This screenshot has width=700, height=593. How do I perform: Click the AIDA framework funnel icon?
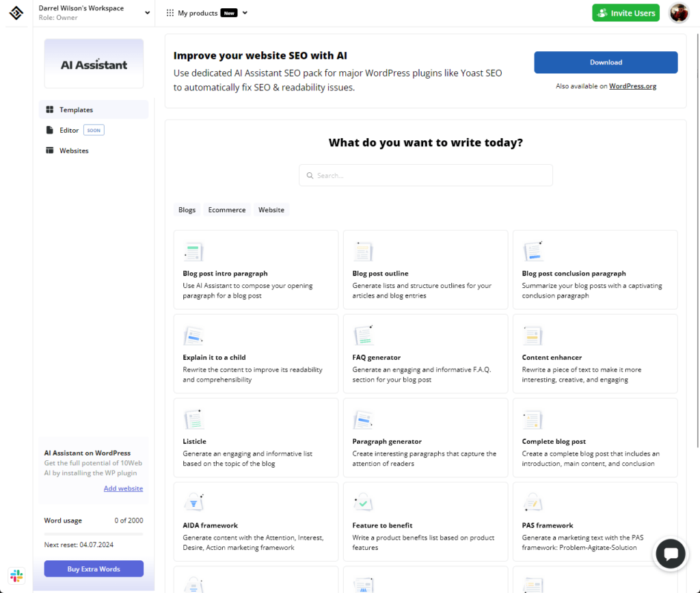tap(193, 503)
